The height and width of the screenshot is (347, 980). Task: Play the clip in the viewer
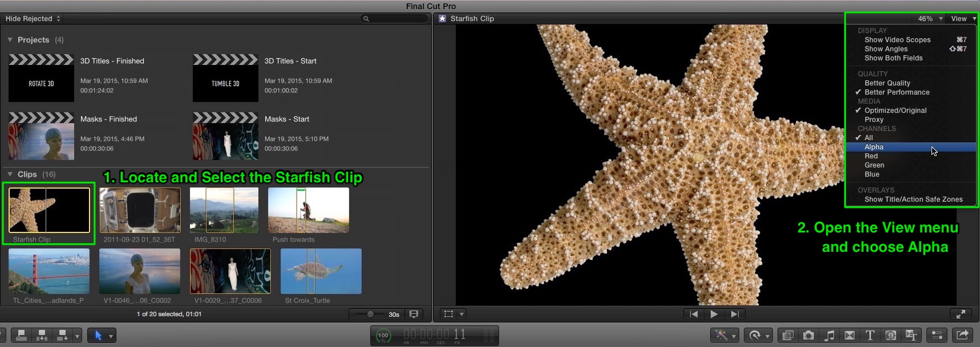(x=714, y=314)
